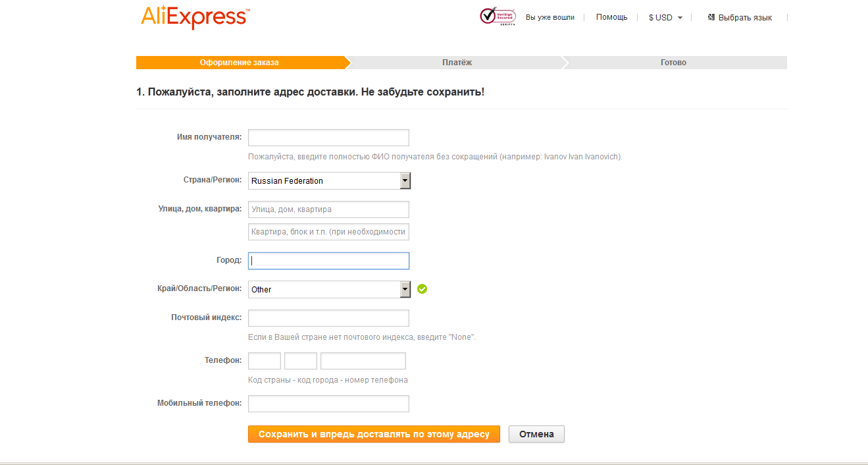Image resolution: width=868 pixels, height=465 pixels.
Task: Click the green checkmark beside region field
Action: point(422,288)
